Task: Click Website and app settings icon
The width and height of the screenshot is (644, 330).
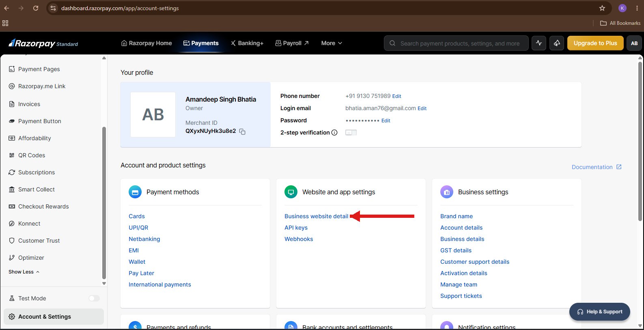Action: click(291, 192)
